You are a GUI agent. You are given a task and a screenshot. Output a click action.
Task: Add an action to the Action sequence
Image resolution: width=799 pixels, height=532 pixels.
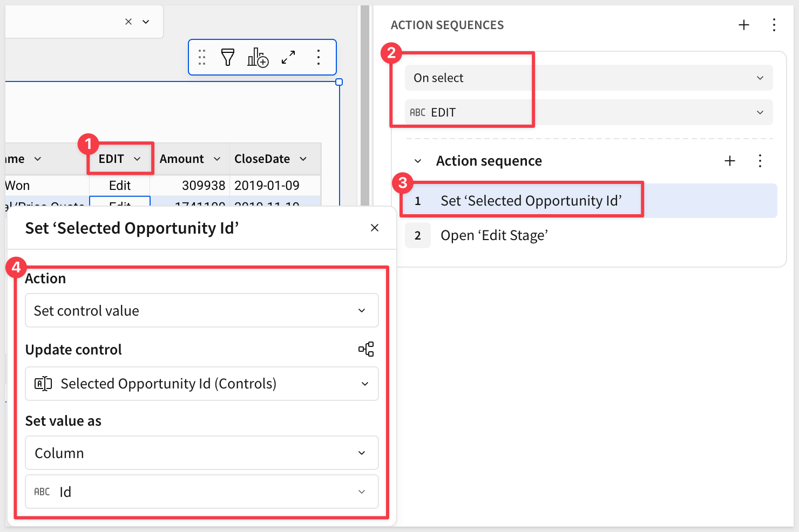click(730, 161)
